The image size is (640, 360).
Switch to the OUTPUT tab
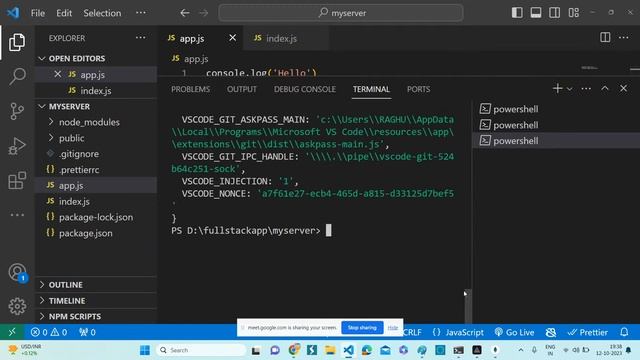(x=242, y=89)
